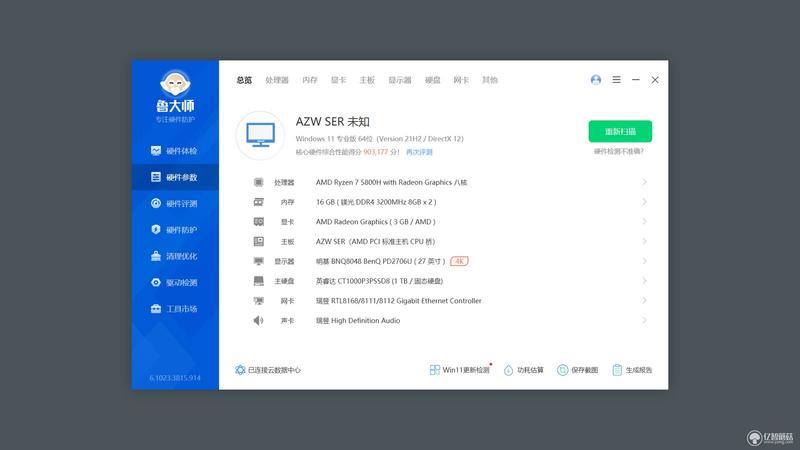The width and height of the screenshot is (800, 450).
Task: Close the 鲁大师 window
Action: tap(655, 80)
